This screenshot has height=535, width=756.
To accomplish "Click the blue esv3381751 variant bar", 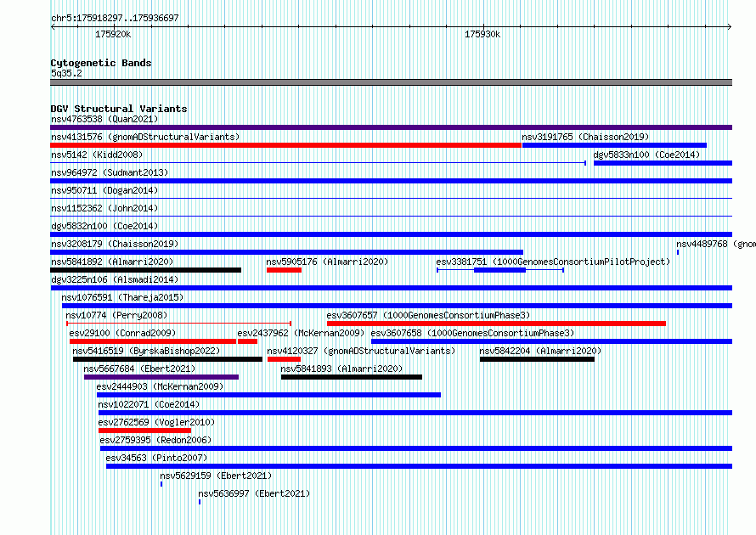I will pos(500,270).
